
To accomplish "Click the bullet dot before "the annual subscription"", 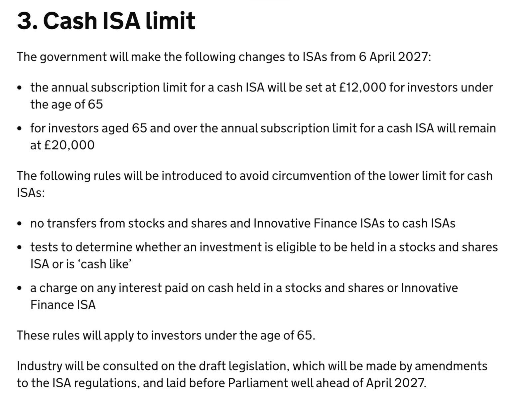I will click(20, 88).
